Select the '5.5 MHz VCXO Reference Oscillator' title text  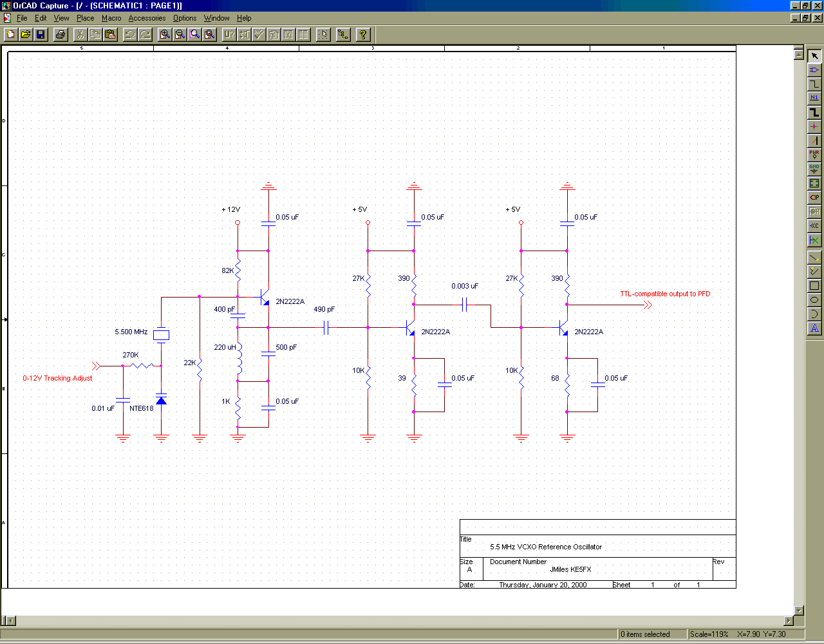(546, 547)
